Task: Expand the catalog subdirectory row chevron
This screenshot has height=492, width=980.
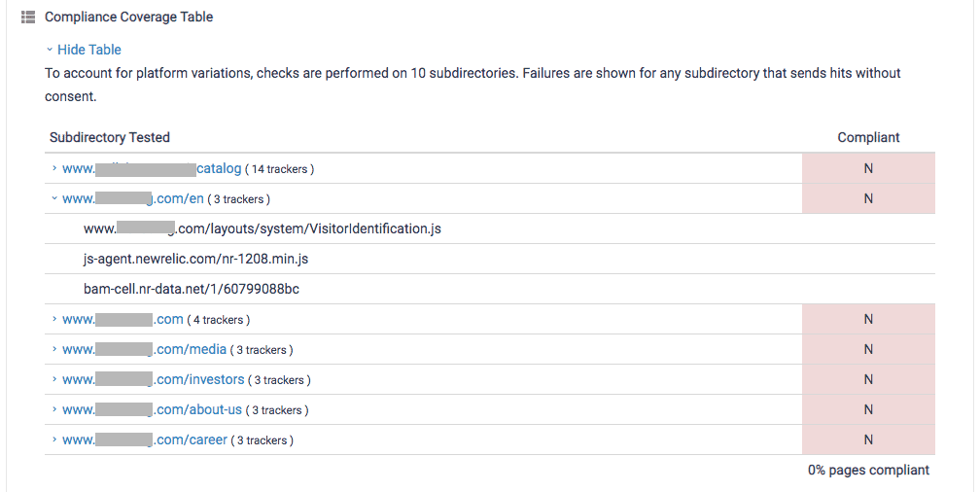Action: coord(54,168)
